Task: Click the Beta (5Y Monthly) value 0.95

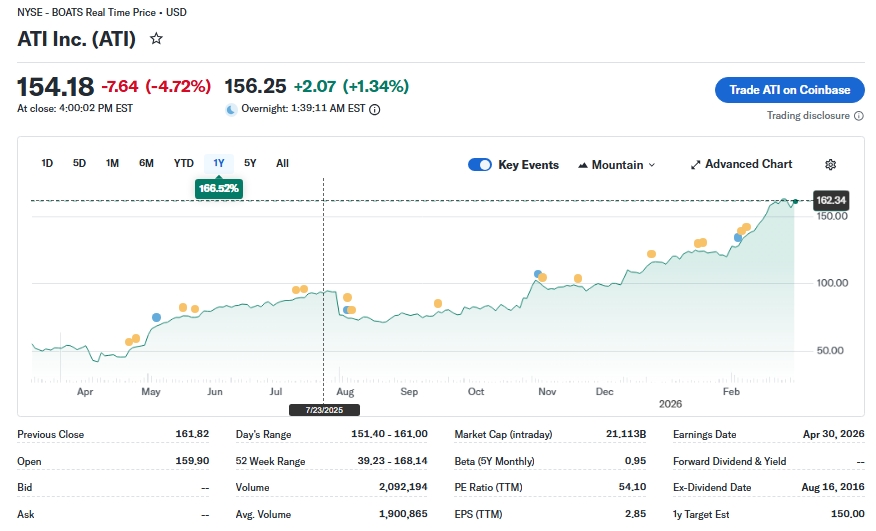Action: 636,461
